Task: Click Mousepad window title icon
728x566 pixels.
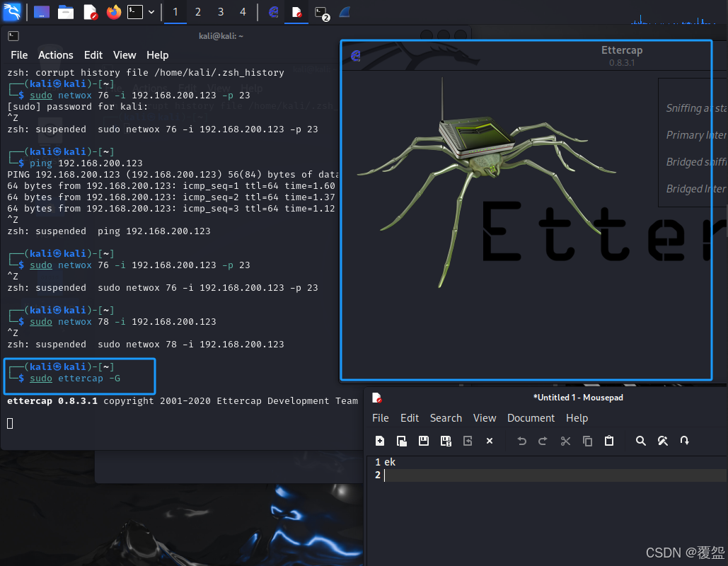Action: click(377, 398)
